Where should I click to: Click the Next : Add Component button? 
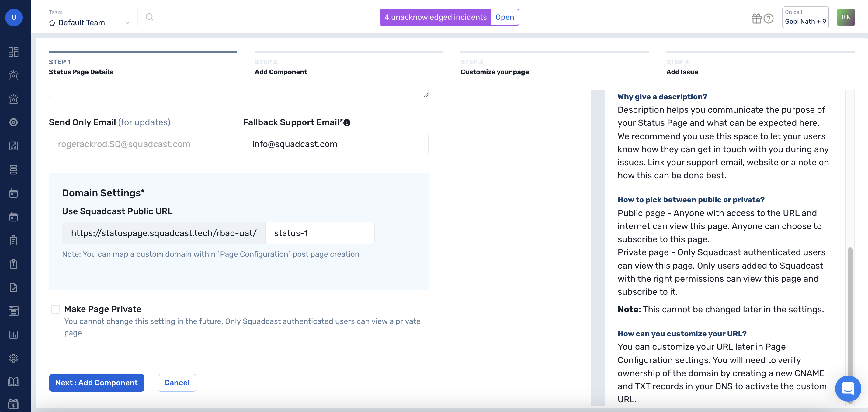[96, 383]
